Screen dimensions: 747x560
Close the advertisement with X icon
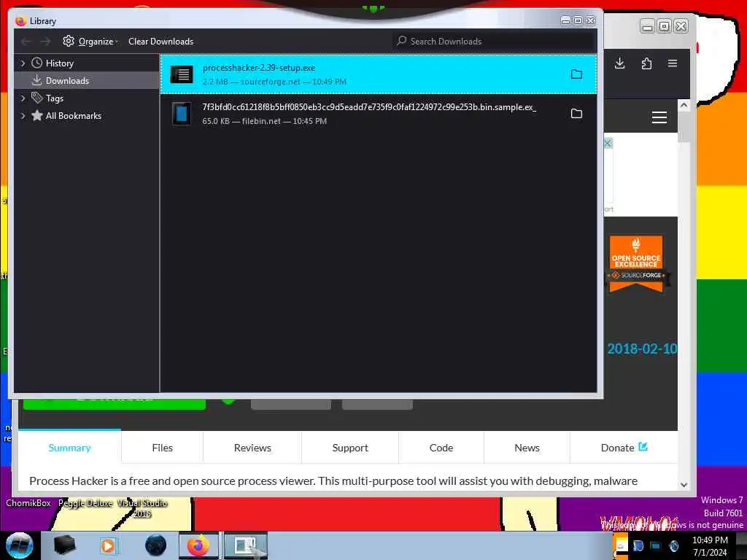point(608,143)
